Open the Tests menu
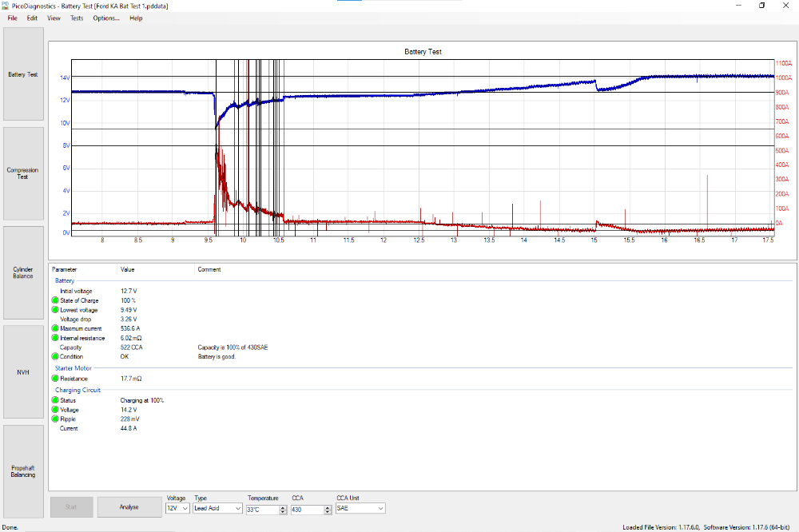Screen dimensions: 799x532 coord(76,18)
